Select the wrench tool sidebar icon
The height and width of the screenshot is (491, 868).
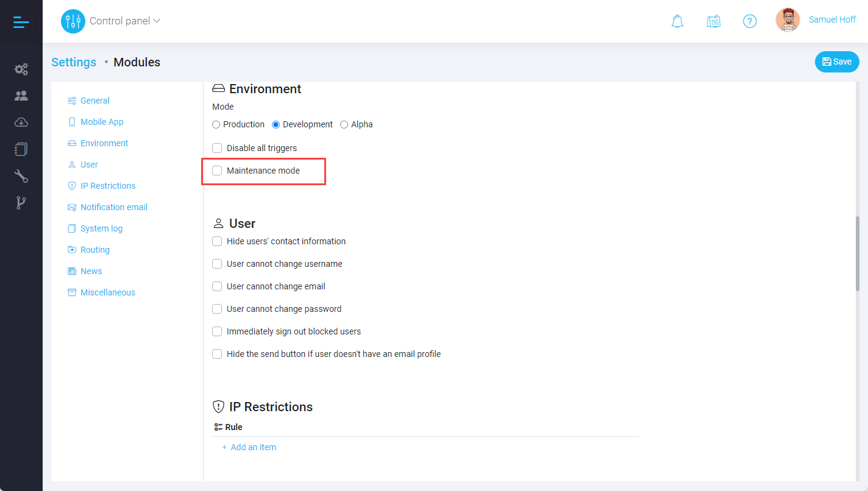[21, 176]
